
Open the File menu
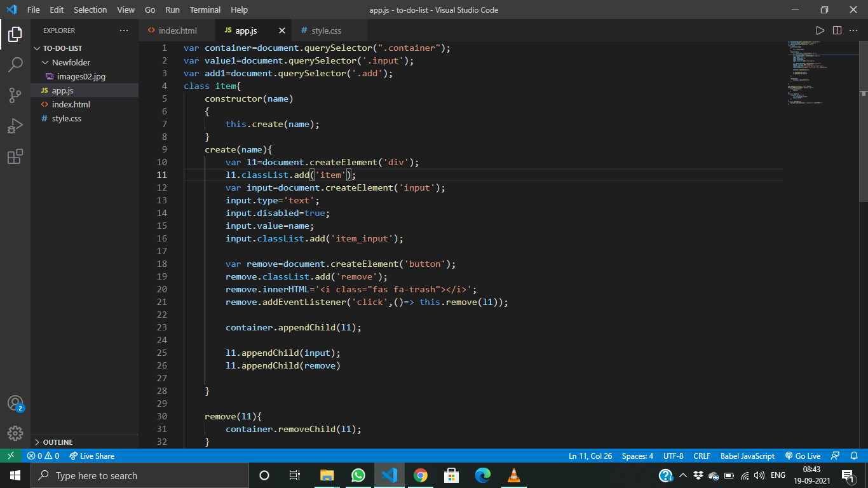coord(34,10)
